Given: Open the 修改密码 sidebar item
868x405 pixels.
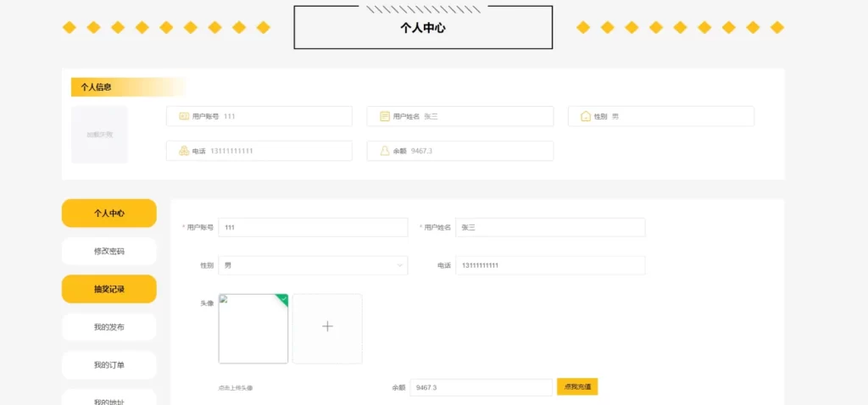Looking at the screenshot, I should click(109, 251).
